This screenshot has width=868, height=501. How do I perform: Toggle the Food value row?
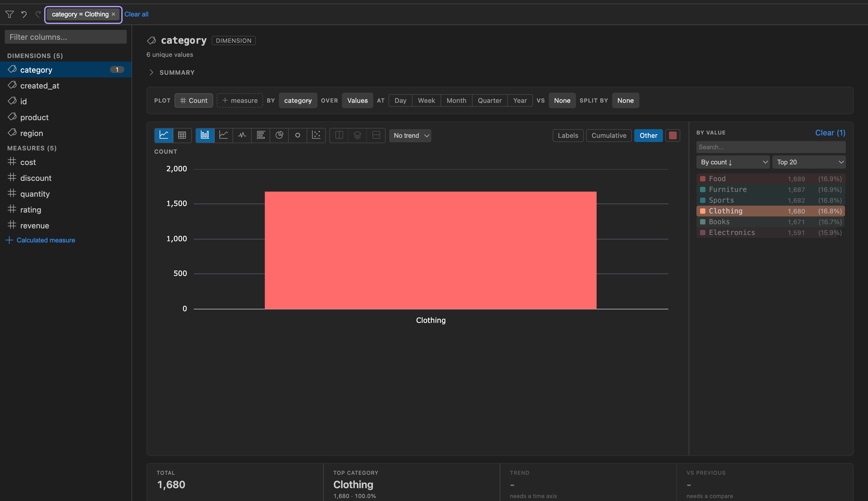pos(771,179)
